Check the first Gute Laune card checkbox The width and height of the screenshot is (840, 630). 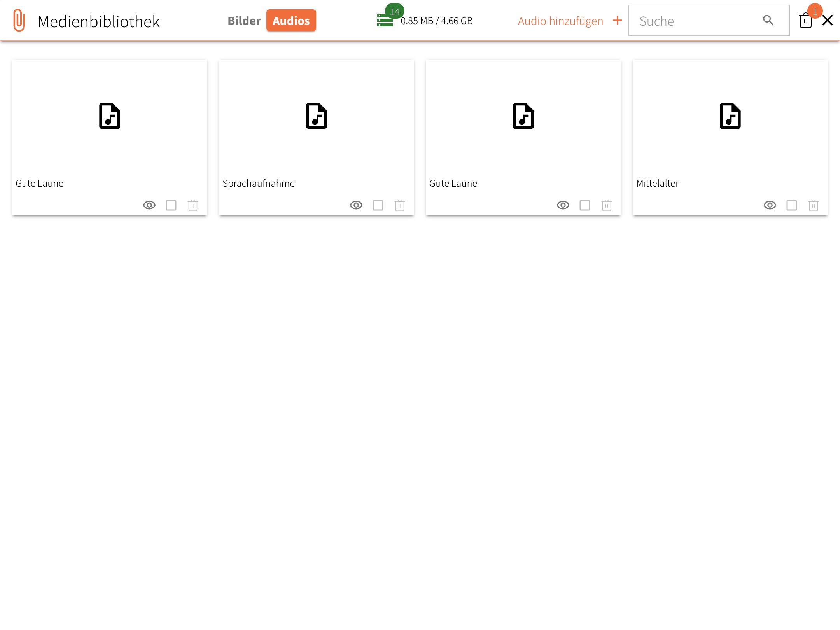(x=171, y=205)
